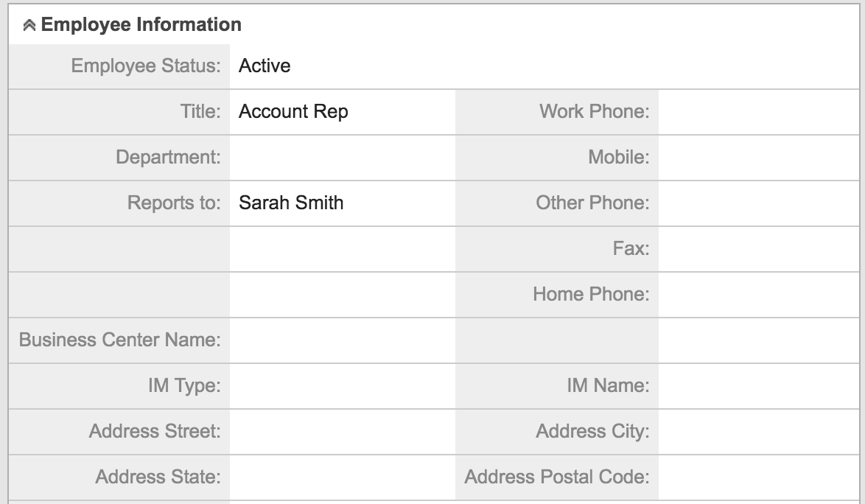The height and width of the screenshot is (504, 865).
Task: Click the Address Postal Code value field
Action: (x=759, y=477)
